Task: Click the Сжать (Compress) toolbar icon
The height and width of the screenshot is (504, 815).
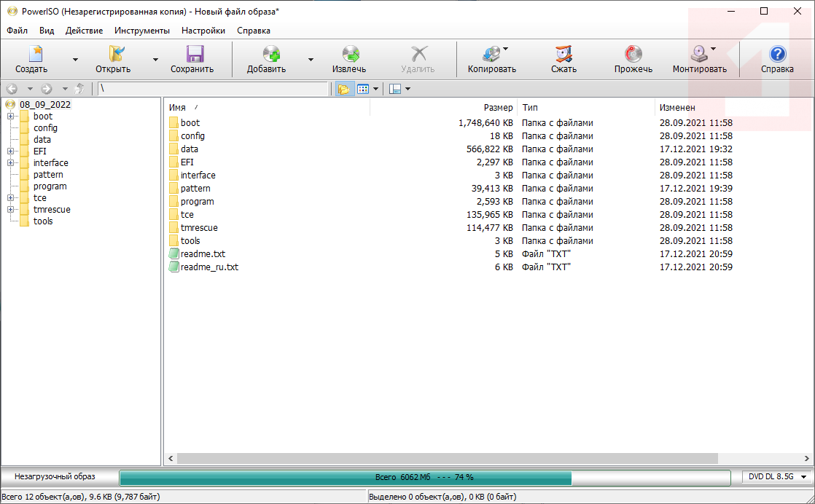Action: point(564,54)
